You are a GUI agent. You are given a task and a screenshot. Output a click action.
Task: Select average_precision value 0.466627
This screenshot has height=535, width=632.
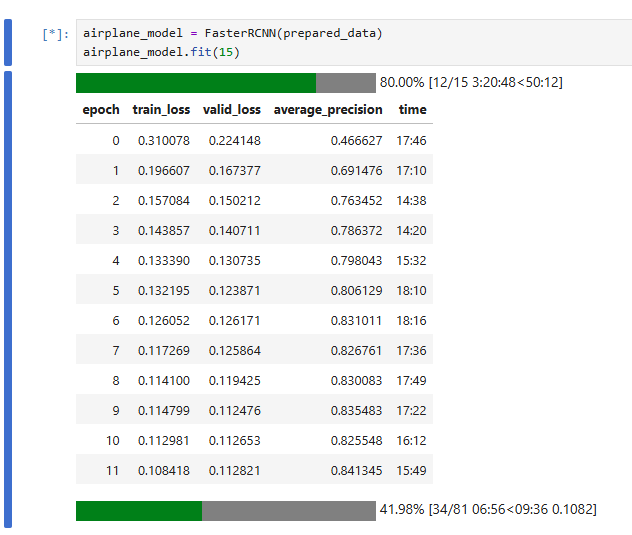click(356, 141)
